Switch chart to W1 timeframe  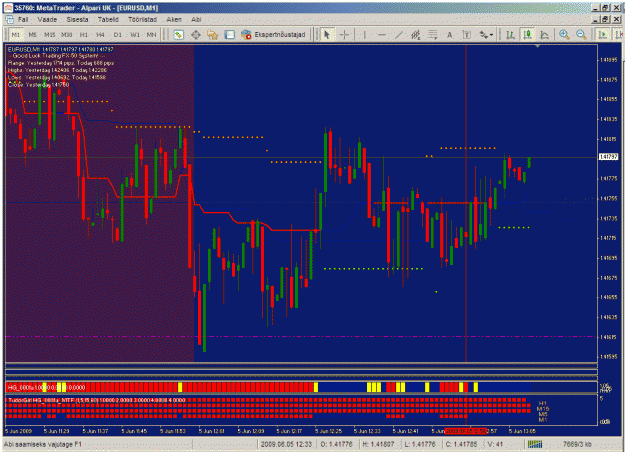(x=135, y=35)
